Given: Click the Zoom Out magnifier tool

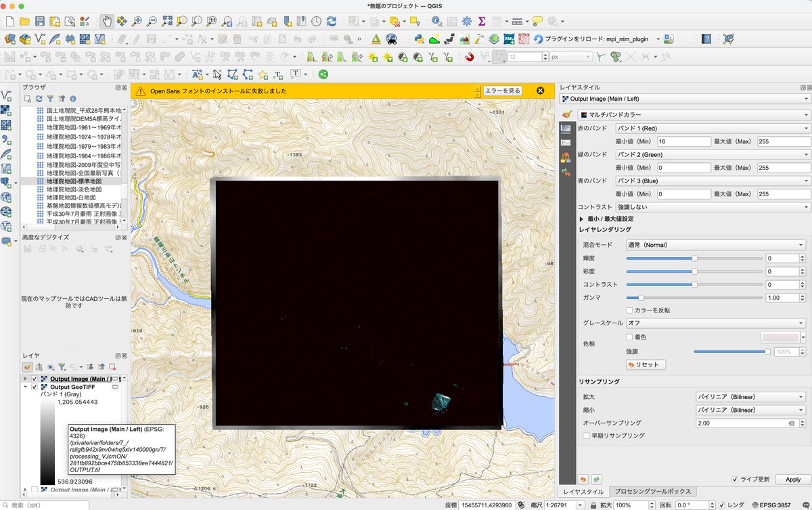Looking at the screenshot, I should tap(153, 22).
